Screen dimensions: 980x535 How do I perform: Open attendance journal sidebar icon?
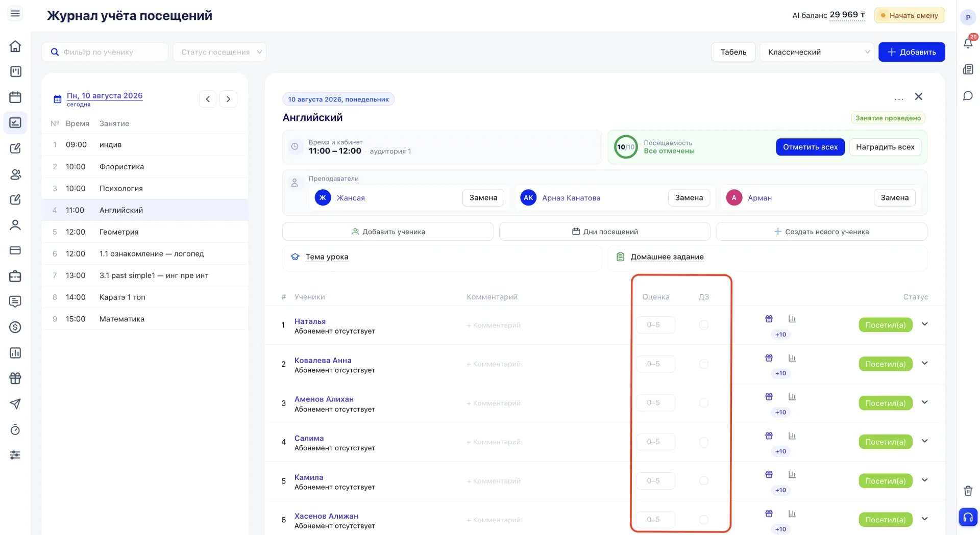15,123
